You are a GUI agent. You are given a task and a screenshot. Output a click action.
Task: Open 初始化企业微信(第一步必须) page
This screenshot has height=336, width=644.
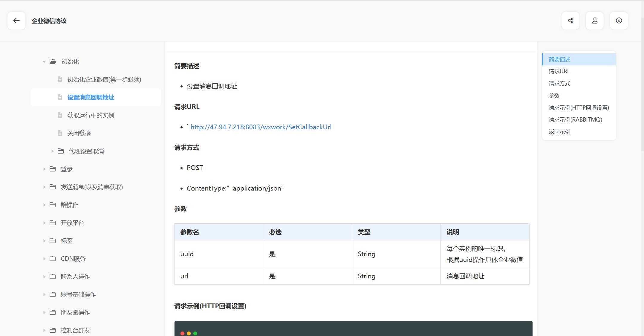(104, 79)
